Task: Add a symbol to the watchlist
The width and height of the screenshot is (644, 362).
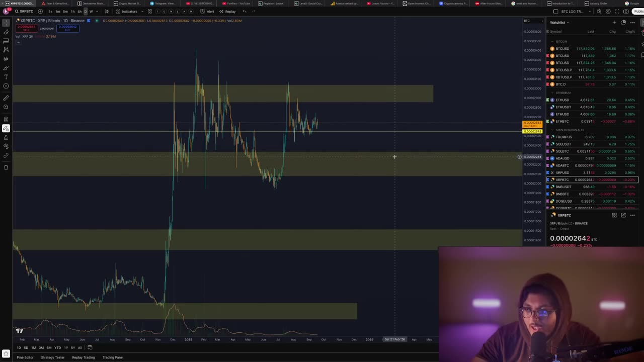Action: tap(614, 23)
